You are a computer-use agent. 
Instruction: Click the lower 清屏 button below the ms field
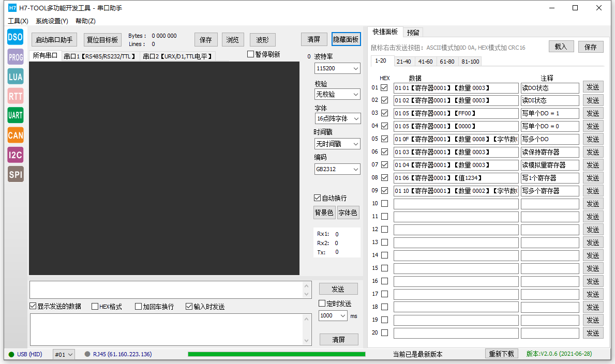pos(338,339)
